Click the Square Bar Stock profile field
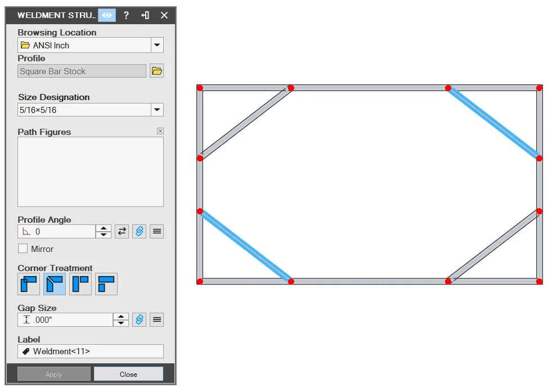Viewport: 552px width, 392px height. click(x=82, y=71)
